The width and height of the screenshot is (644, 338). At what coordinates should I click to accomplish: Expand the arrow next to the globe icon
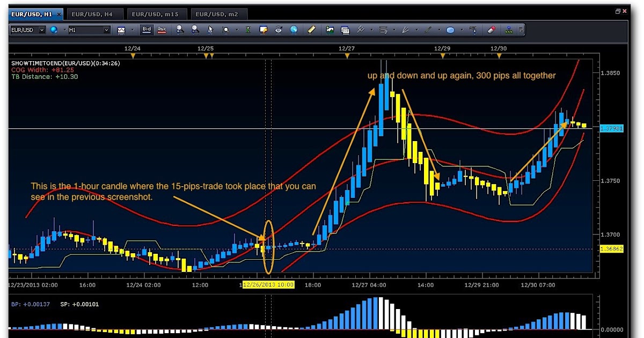(64, 30)
